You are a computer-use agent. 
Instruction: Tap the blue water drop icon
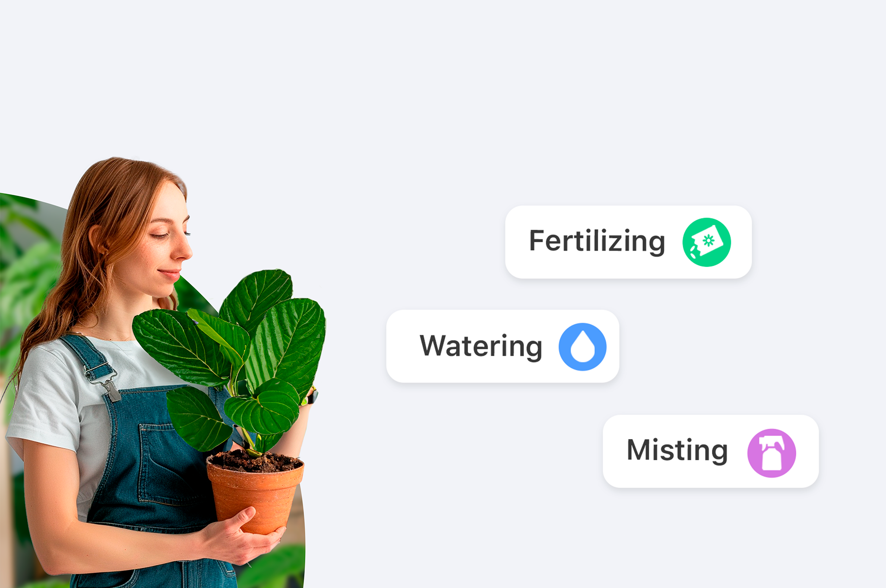pos(582,347)
